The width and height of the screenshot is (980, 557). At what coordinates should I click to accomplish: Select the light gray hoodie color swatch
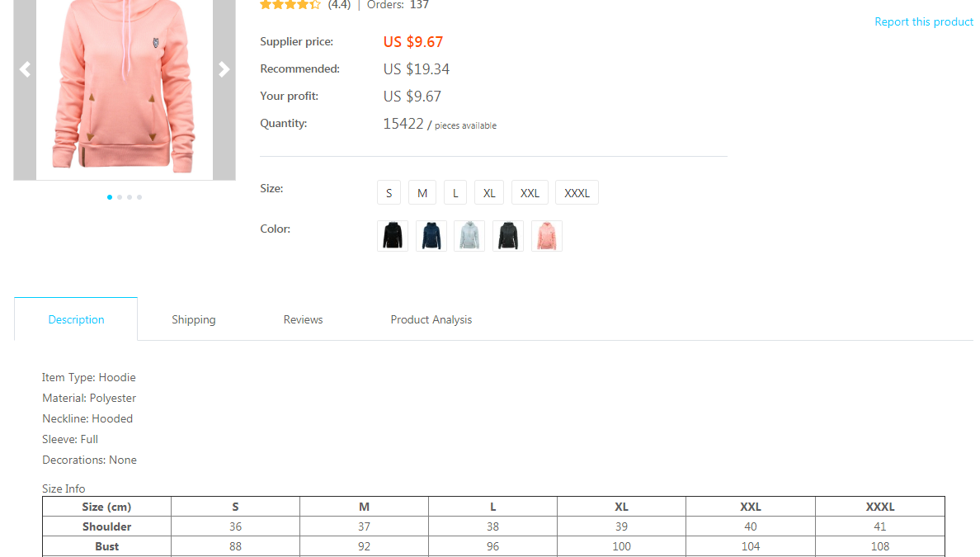click(469, 236)
